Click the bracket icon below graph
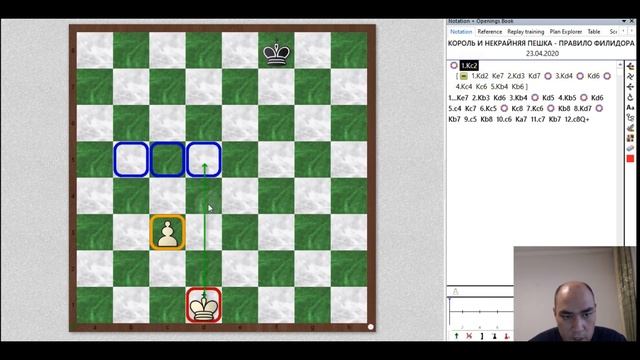This screenshot has height=360, width=640. [x=482, y=336]
